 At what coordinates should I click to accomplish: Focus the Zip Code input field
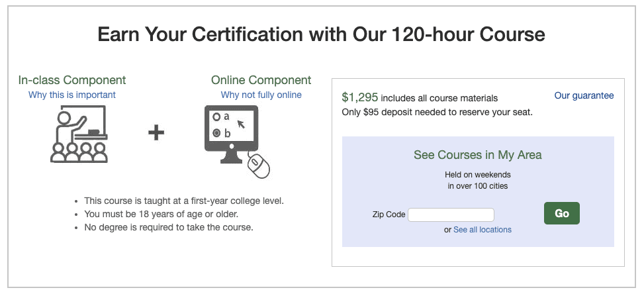[451, 215]
